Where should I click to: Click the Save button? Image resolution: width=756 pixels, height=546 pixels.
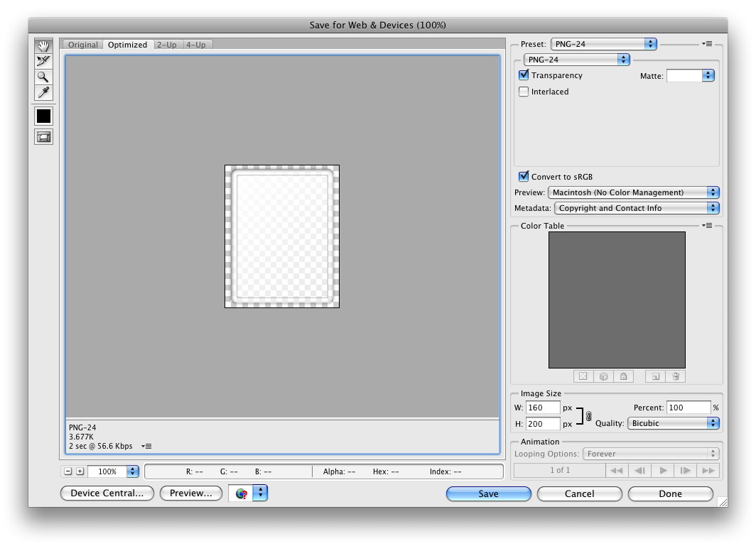point(488,493)
